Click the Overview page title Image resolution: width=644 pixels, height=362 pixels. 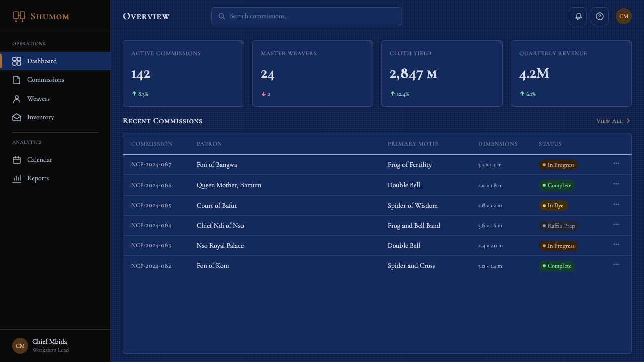tap(146, 16)
